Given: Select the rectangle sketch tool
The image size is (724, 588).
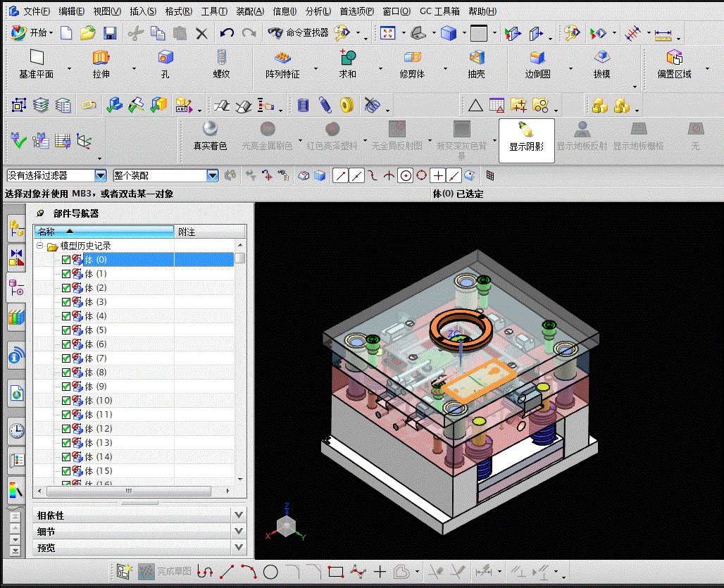Looking at the screenshot, I should (x=336, y=573).
